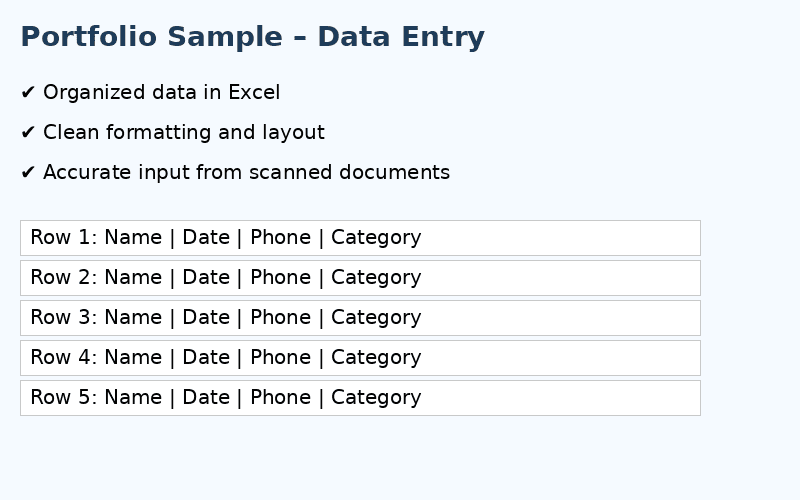Click the word Category in Row 4
This screenshot has width=800, height=500.
[x=376, y=358]
